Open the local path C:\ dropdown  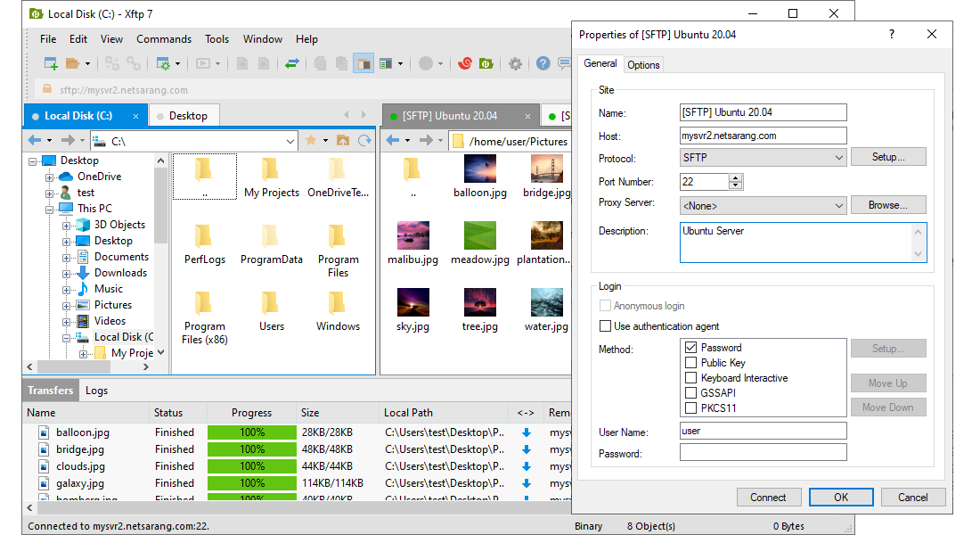(x=290, y=142)
